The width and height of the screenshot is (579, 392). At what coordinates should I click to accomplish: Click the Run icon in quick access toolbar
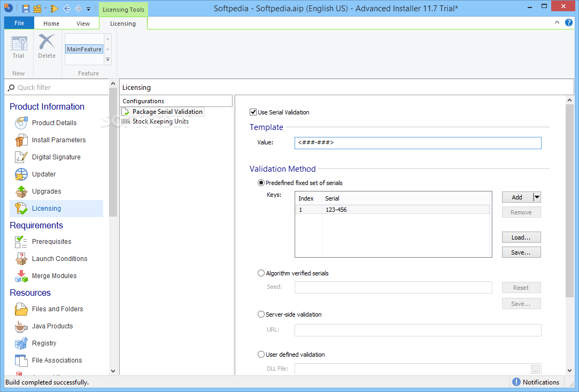55,9
